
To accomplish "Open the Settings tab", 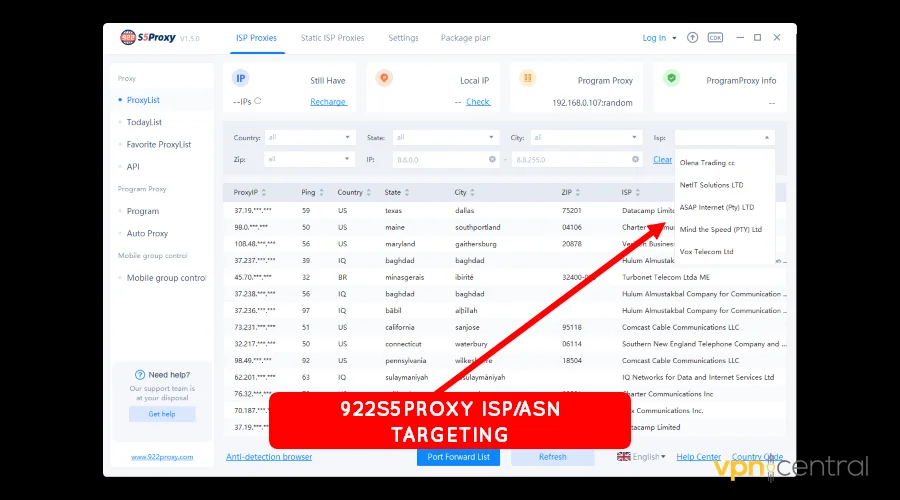I will (x=403, y=38).
